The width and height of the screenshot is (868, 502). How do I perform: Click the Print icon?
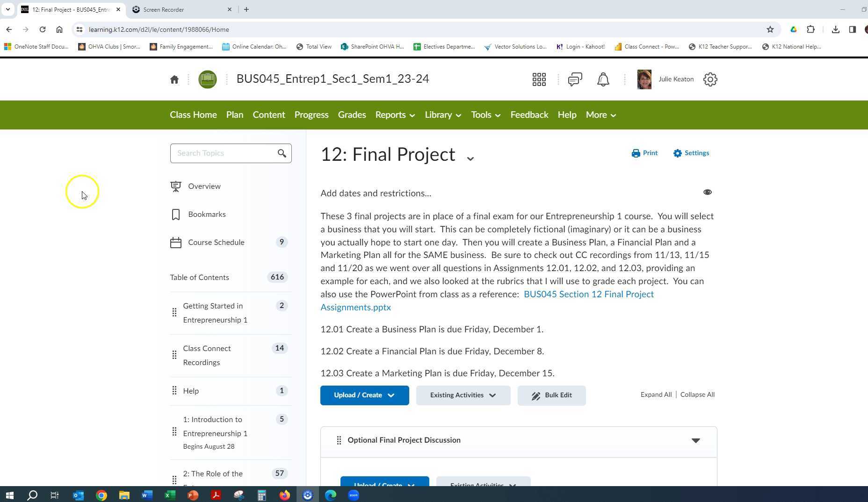tap(644, 153)
